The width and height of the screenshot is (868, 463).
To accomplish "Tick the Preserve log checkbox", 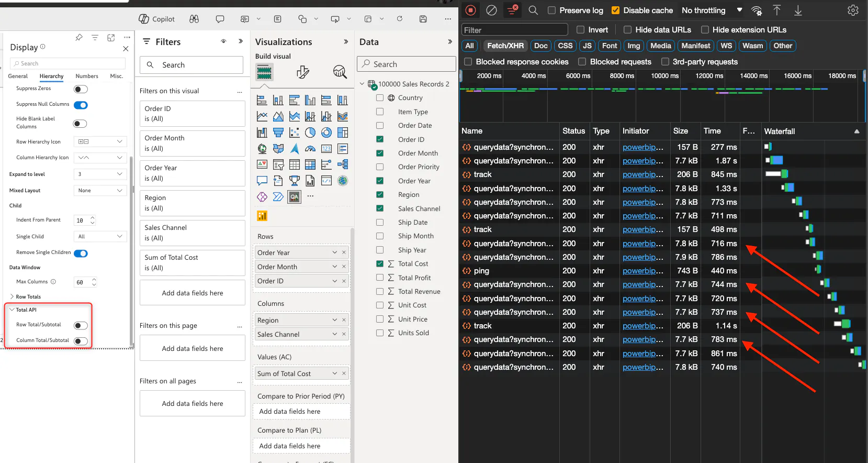I will (x=551, y=10).
